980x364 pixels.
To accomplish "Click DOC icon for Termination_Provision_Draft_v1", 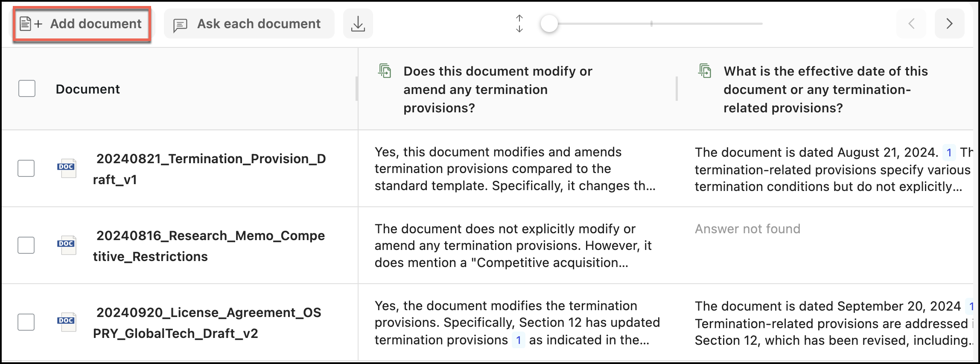I will click(67, 168).
